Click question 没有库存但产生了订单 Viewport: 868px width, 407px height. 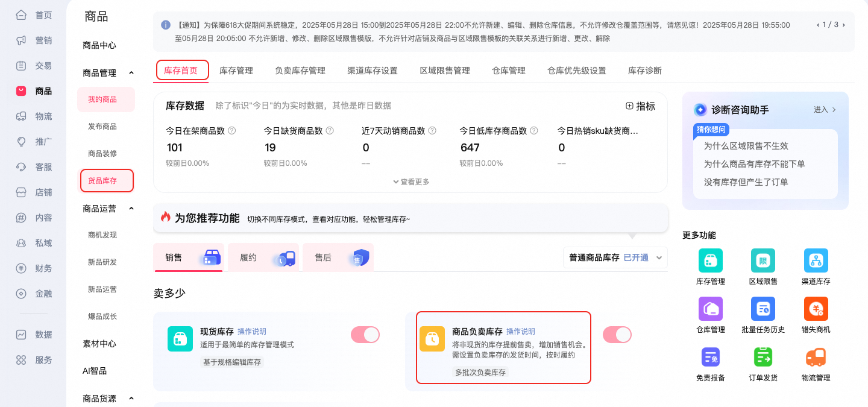(746, 182)
